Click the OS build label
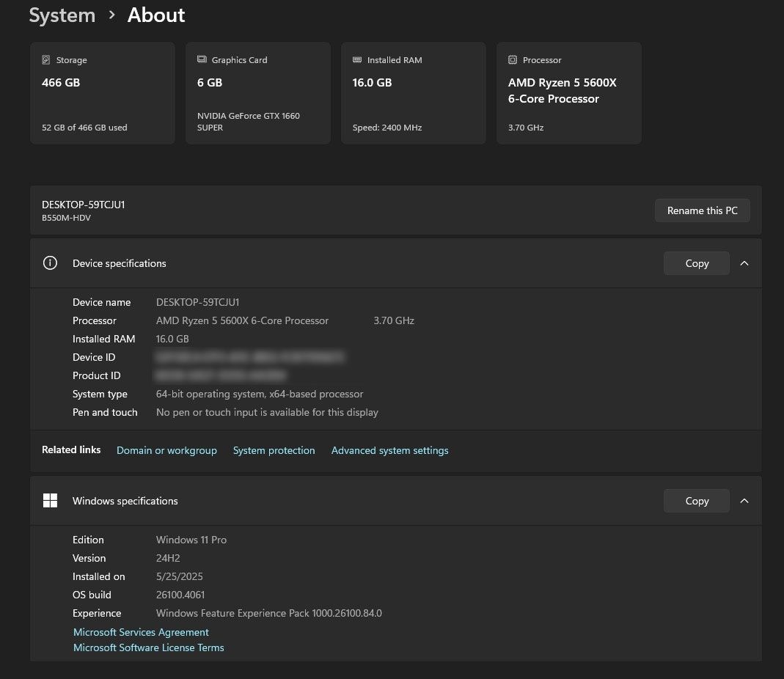Viewport: 784px width, 679px height. coord(92,595)
